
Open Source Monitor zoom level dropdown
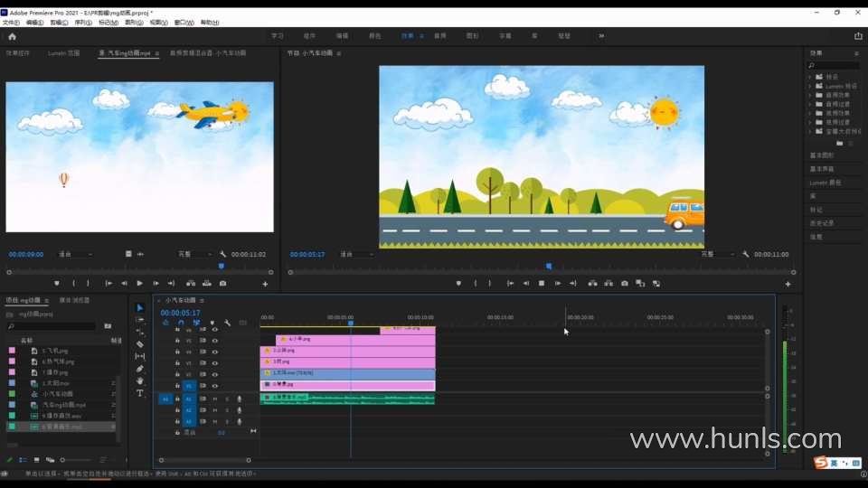pyautogui.click(x=76, y=254)
